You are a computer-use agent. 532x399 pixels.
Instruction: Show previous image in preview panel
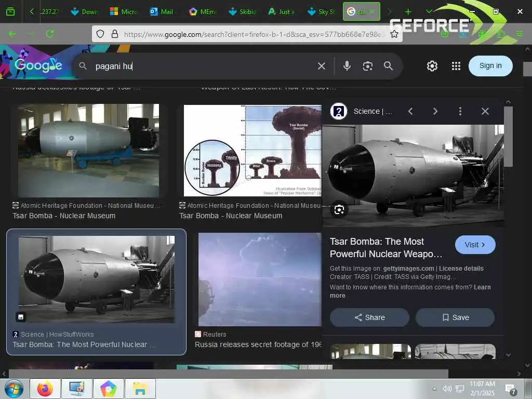coord(410,111)
